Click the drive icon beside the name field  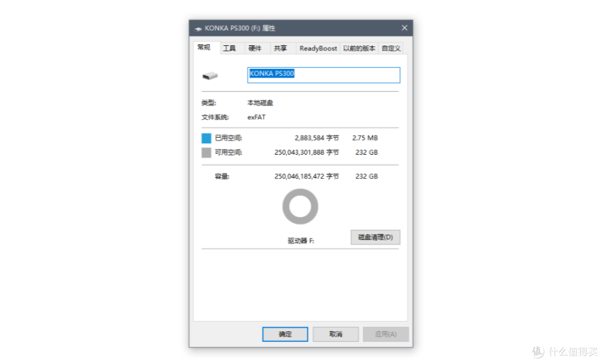pyautogui.click(x=210, y=75)
